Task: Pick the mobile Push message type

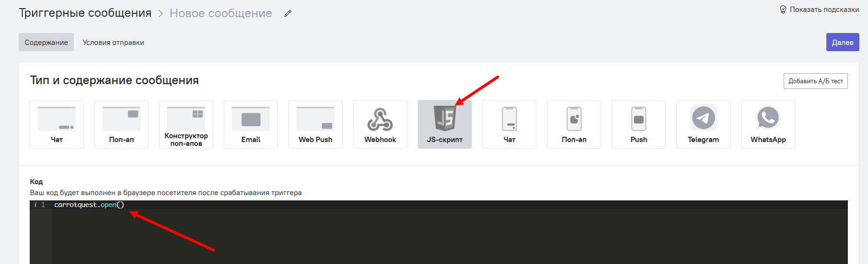Action: point(639,124)
